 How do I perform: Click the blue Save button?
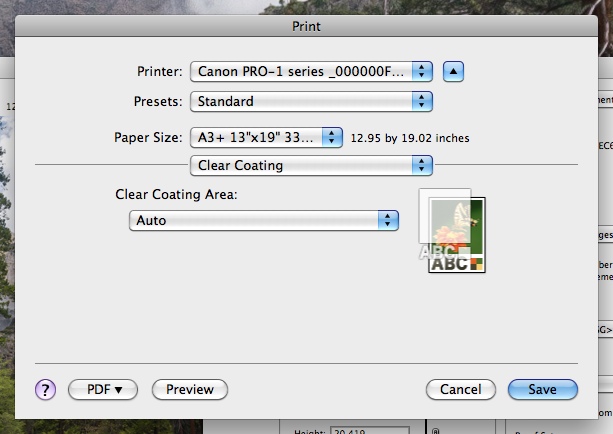point(542,390)
